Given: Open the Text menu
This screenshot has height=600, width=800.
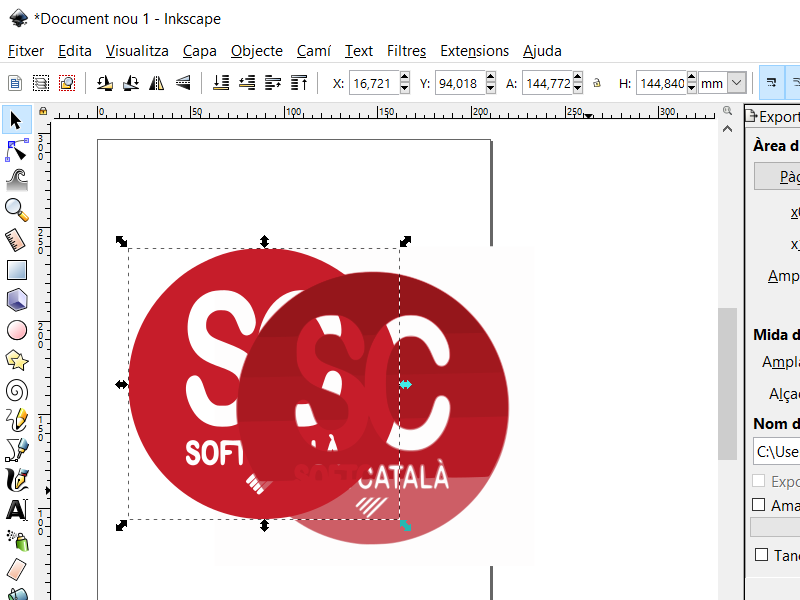Looking at the screenshot, I should coord(359,51).
